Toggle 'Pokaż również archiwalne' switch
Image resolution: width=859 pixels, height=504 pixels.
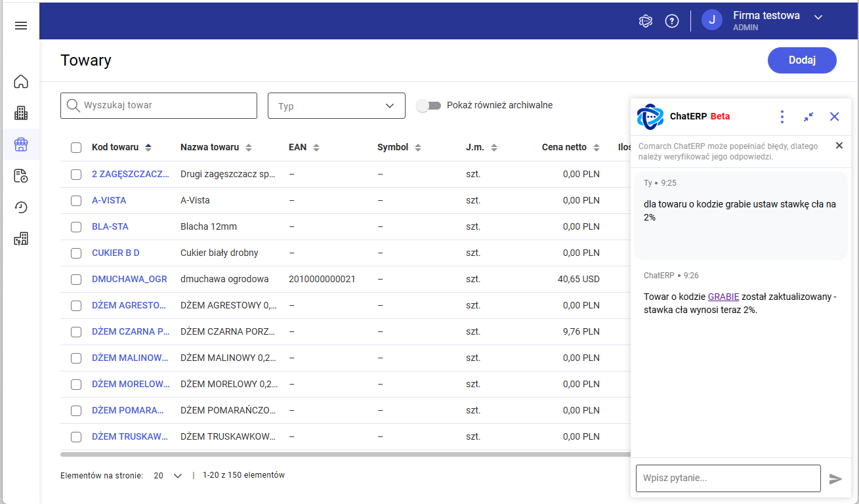tap(429, 106)
